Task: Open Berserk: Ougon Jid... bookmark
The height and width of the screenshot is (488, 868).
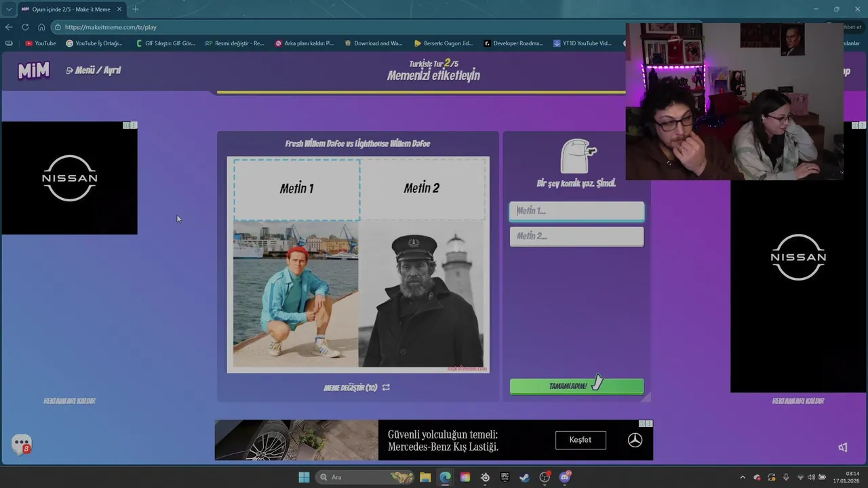Action: [x=443, y=43]
